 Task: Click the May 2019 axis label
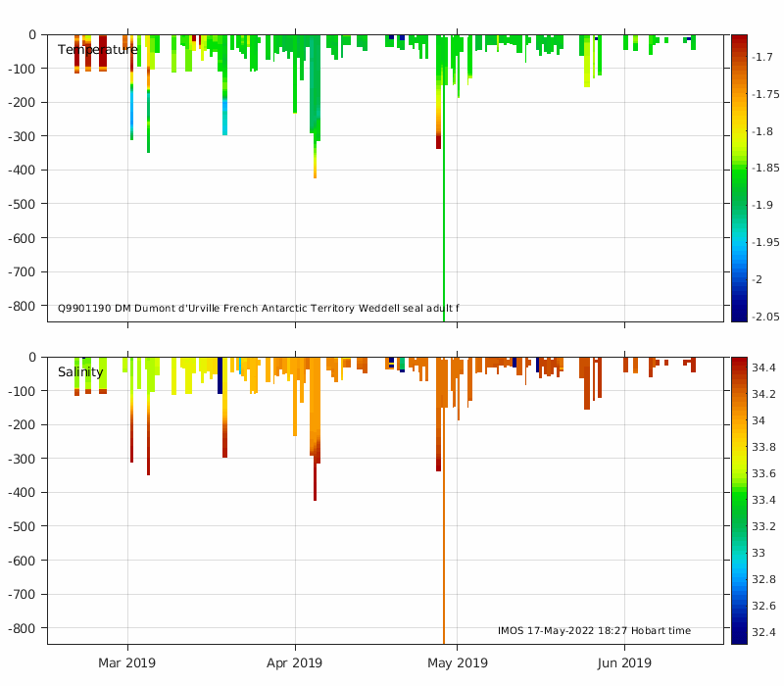[457, 663]
